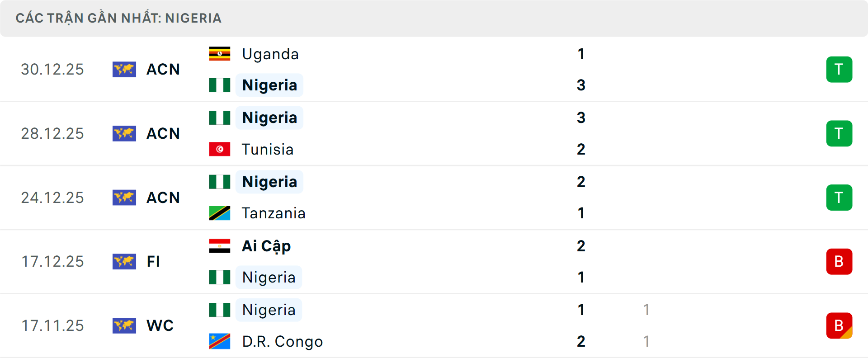
Task: Click the red B badge for Ai Cập match
Action: tap(839, 262)
